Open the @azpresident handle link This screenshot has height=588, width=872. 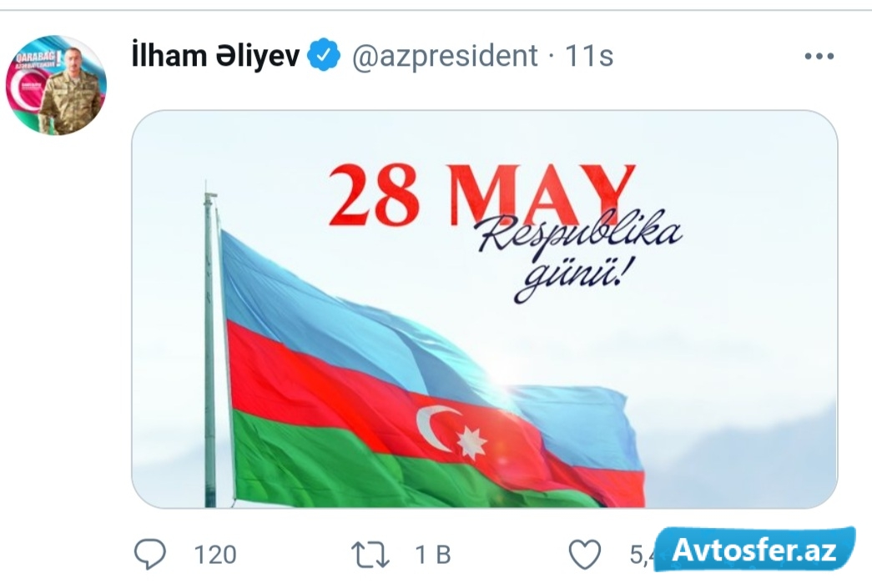(445, 57)
